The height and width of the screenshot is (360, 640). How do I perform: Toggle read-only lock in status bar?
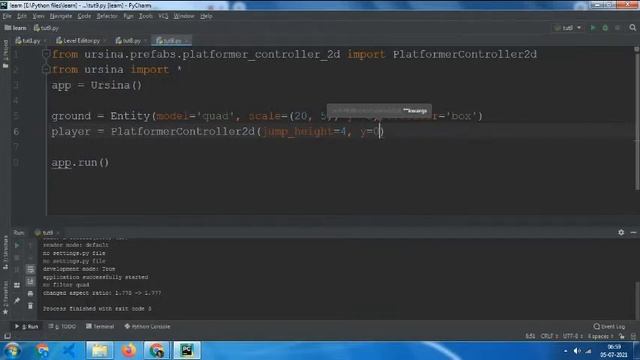click(622, 336)
